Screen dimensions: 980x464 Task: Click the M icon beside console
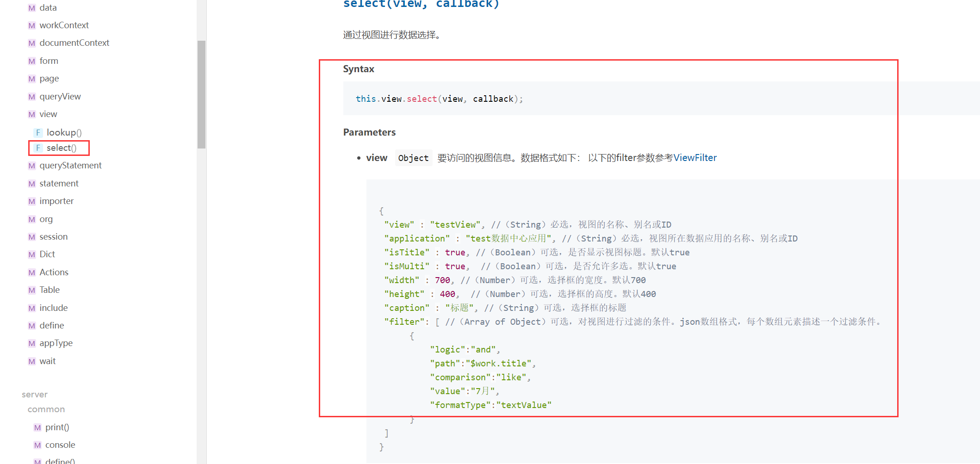pos(37,445)
